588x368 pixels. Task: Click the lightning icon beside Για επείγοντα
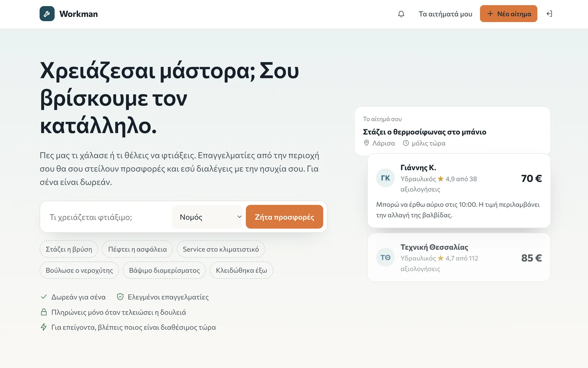44,327
